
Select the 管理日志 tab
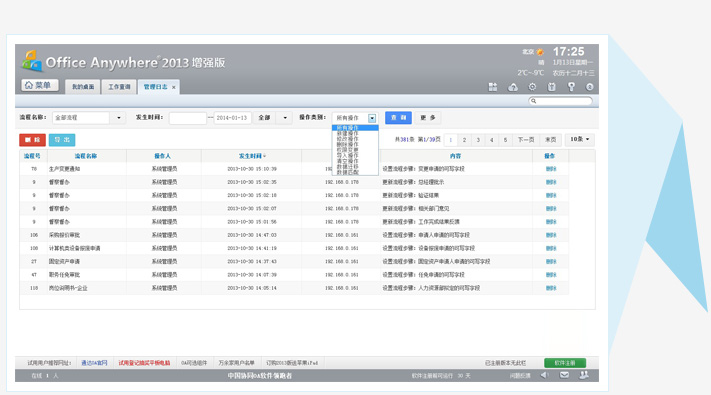pos(155,87)
